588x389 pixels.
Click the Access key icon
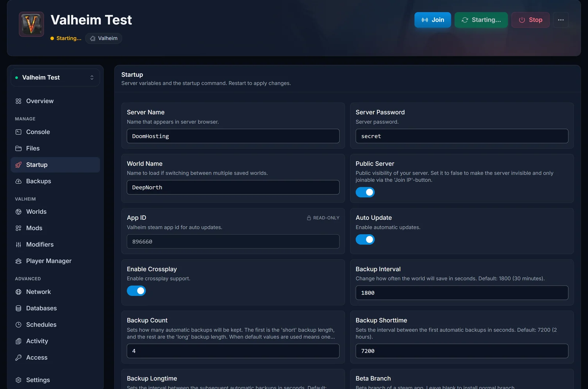coord(18,357)
